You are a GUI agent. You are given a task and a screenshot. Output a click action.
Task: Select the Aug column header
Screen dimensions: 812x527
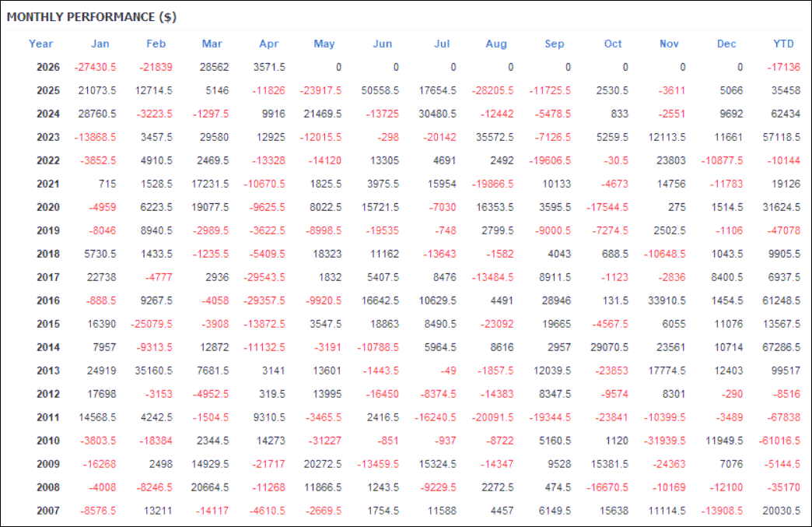(496, 44)
